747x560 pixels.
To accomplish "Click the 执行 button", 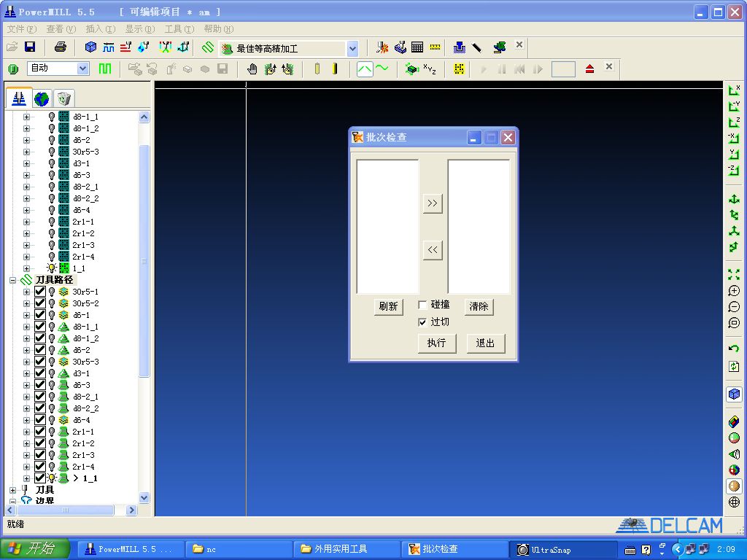I will click(x=437, y=343).
